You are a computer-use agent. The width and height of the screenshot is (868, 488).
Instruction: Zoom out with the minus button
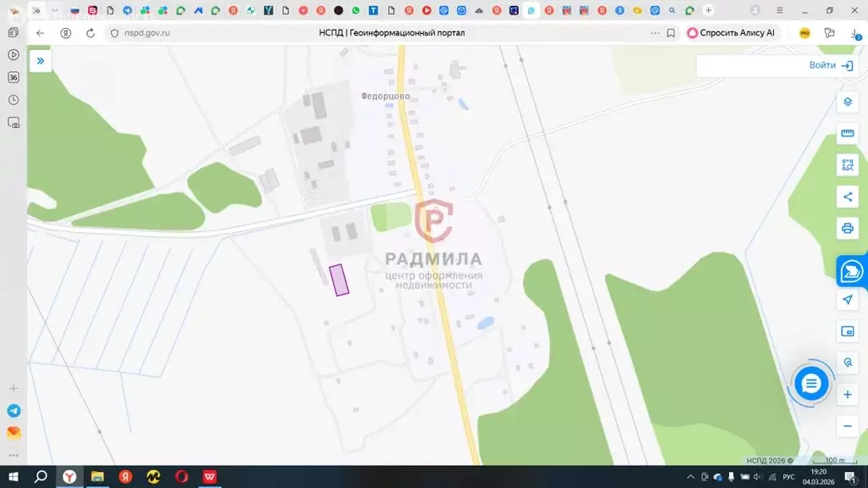coord(847,425)
